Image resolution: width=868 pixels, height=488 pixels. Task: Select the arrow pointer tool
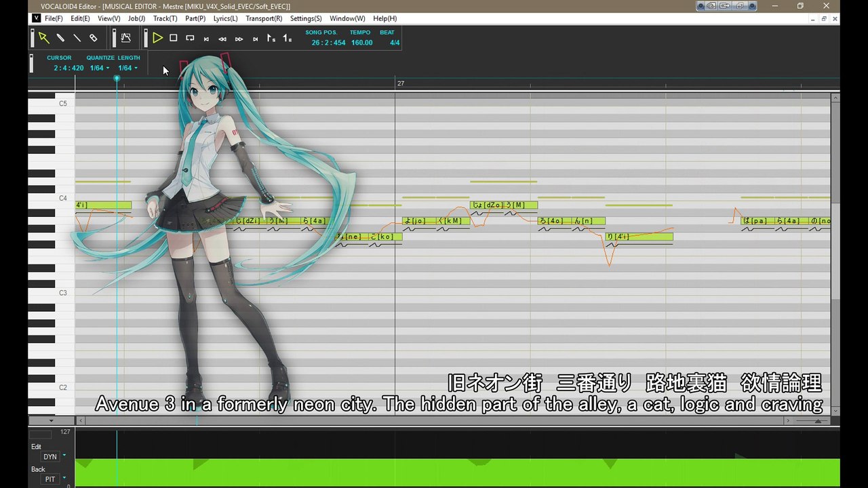pyautogui.click(x=43, y=38)
